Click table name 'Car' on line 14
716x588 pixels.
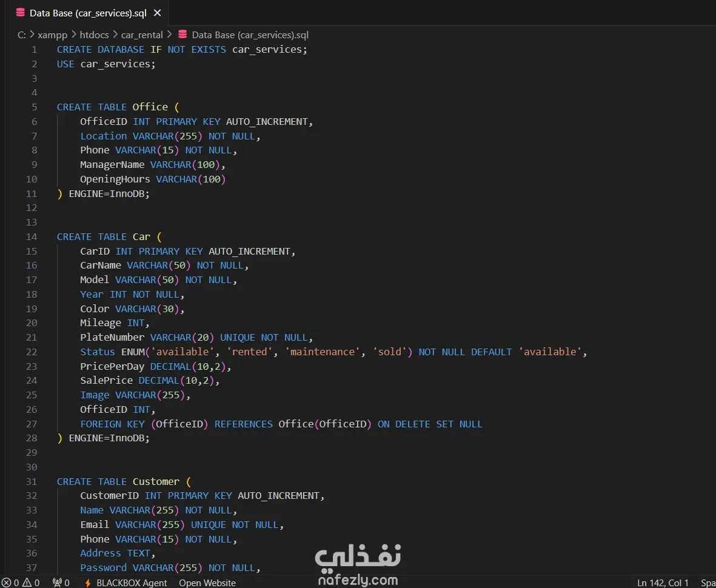coord(141,236)
